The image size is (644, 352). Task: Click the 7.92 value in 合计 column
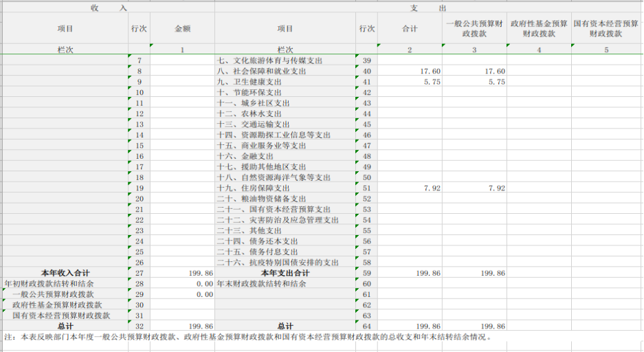pos(410,188)
